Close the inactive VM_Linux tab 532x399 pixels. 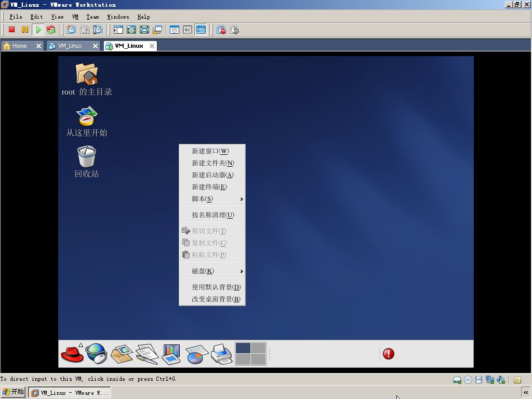point(96,46)
